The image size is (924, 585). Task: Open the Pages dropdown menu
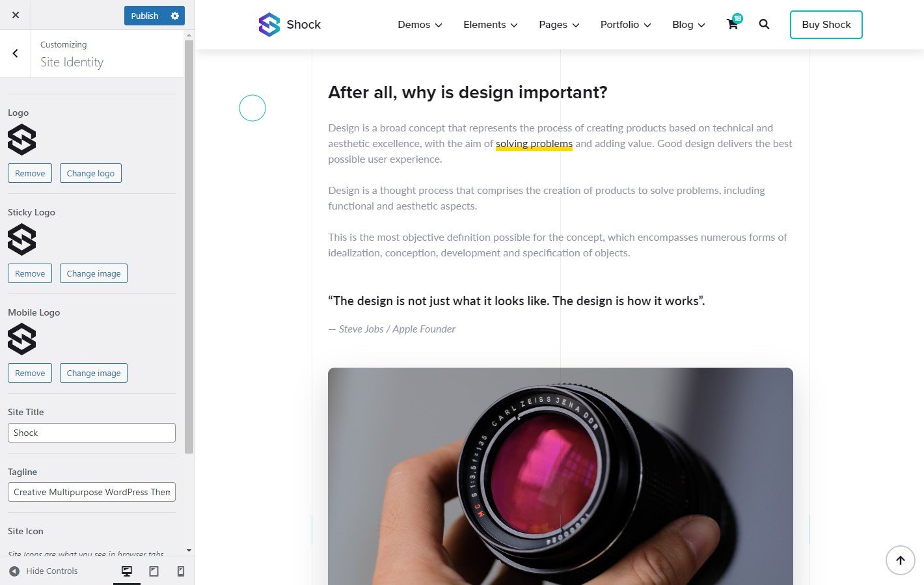559,25
